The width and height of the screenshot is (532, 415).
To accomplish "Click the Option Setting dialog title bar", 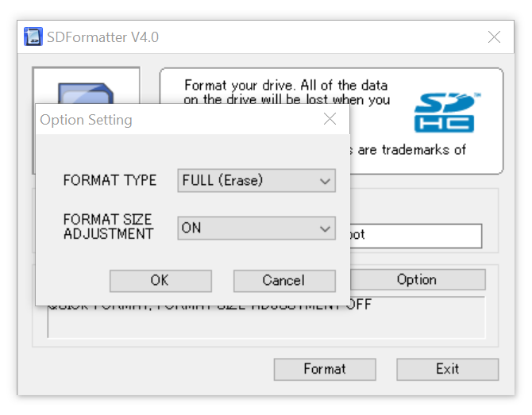I will click(175, 121).
